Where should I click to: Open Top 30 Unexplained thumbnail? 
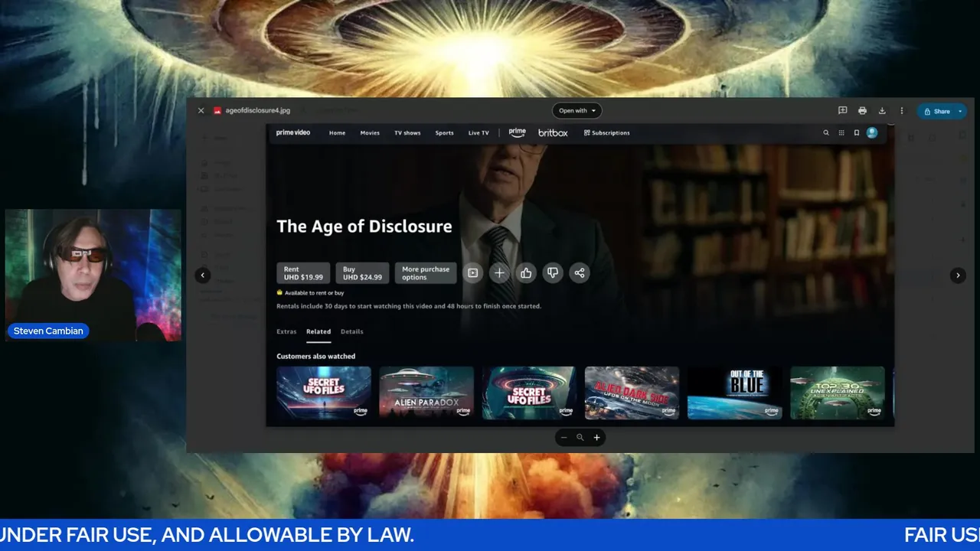click(x=838, y=393)
